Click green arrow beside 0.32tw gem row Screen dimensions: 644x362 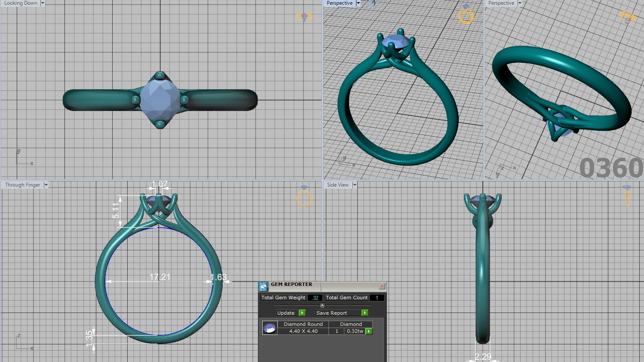point(369,331)
